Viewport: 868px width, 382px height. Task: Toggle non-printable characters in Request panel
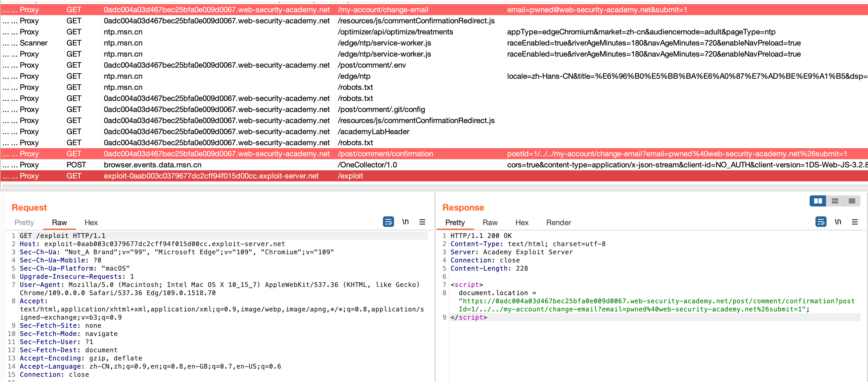click(x=405, y=222)
